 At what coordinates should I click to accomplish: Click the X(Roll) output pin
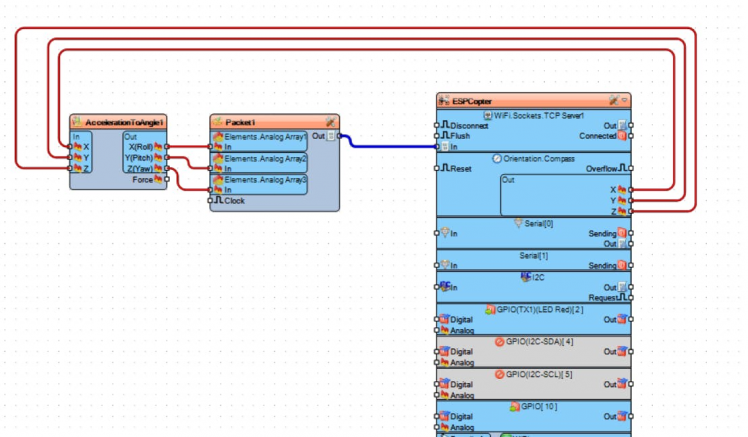click(x=167, y=147)
